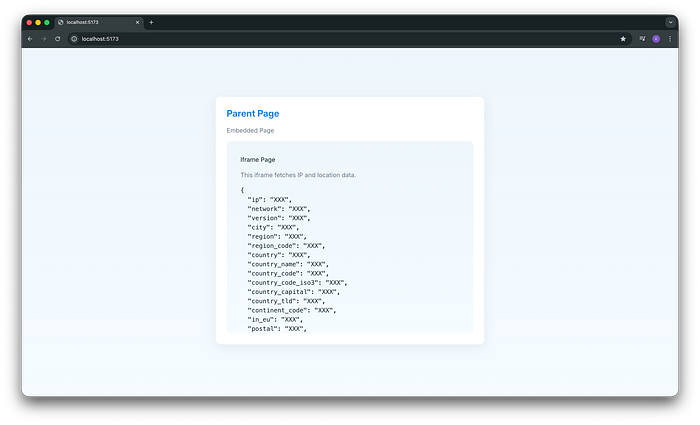Screen dimensions: 700x425
Task: Click the "version" JSON line
Action: point(279,218)
